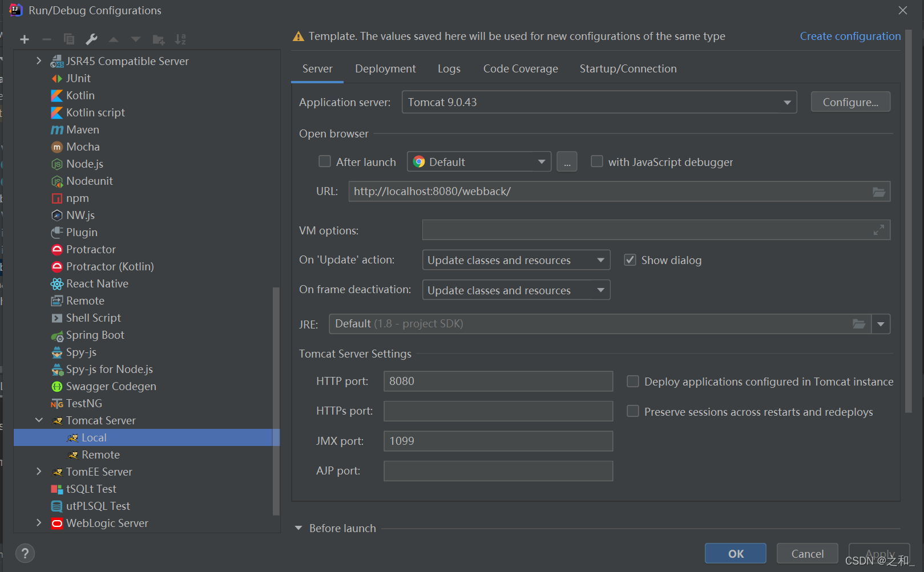Select the Kotlin template icon
924x572 pixels.
click(x=57, y=95)
